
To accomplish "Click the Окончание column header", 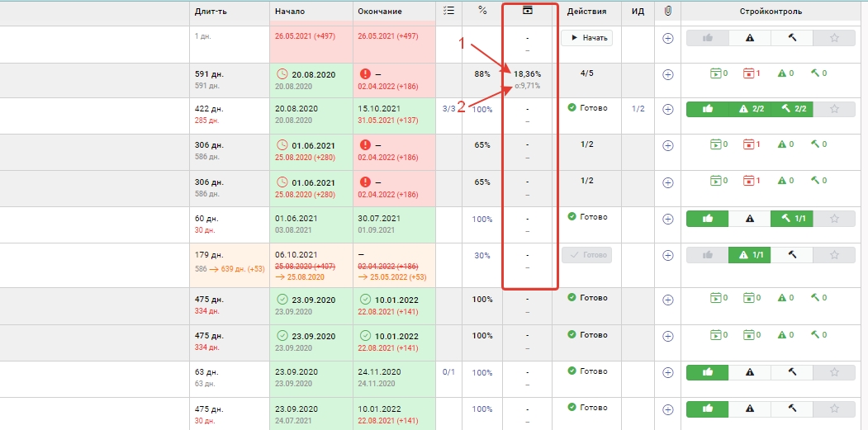I will [381, 12].
